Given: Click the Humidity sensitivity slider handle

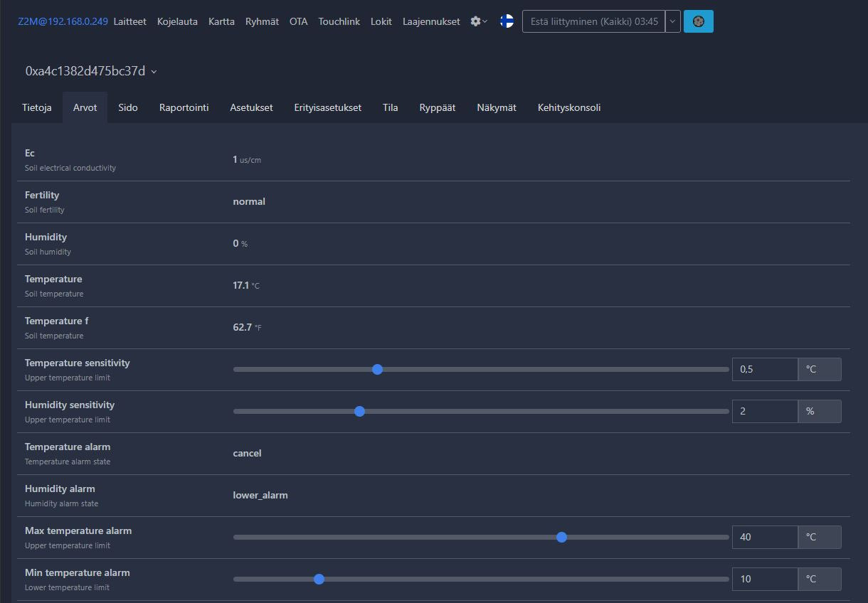Looking at the screenshot, I should tap(359, 411).
